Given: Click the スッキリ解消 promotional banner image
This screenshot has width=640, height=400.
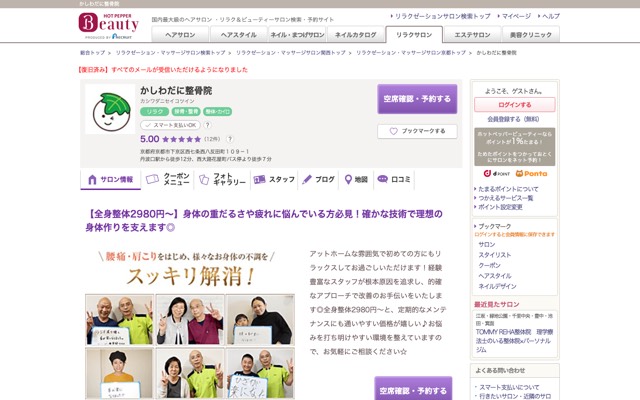Looking at the screenshot, I should coord(190,324).
